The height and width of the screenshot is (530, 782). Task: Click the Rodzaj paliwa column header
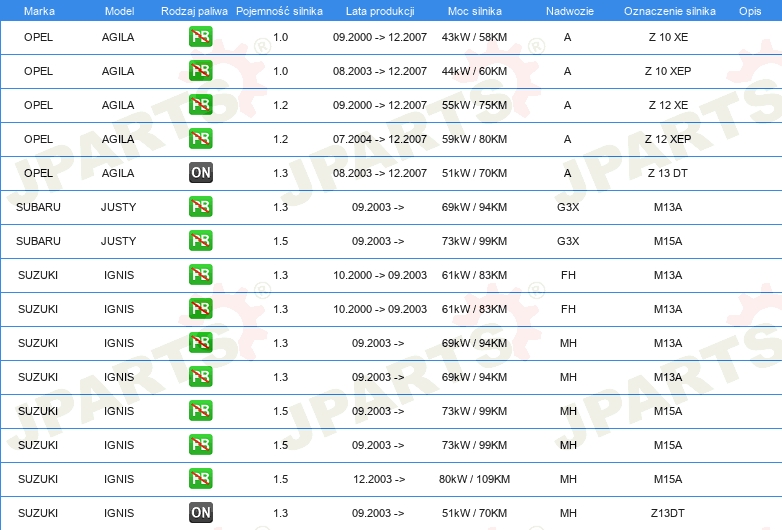coord(194,11)
